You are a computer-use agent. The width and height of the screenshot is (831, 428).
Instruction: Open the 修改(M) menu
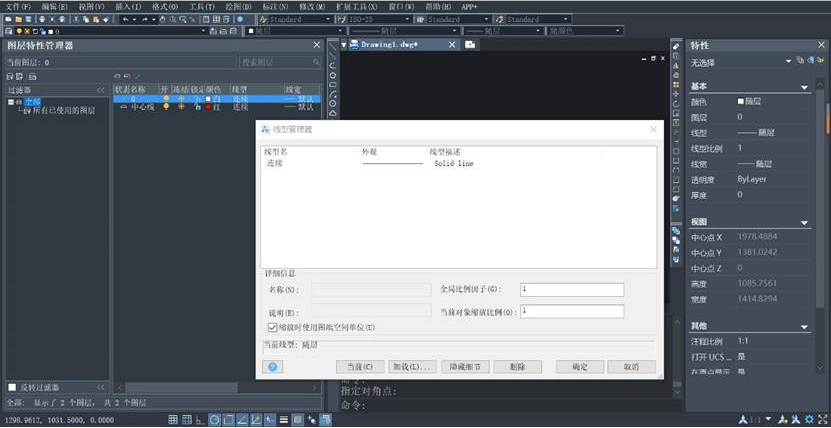(x=312, y=7)
